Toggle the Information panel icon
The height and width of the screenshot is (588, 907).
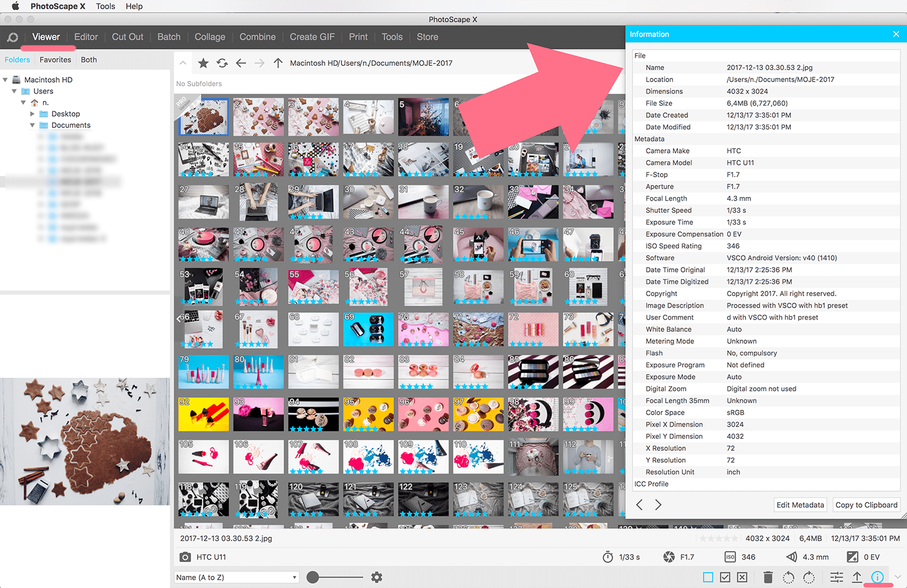coord(877,577)
